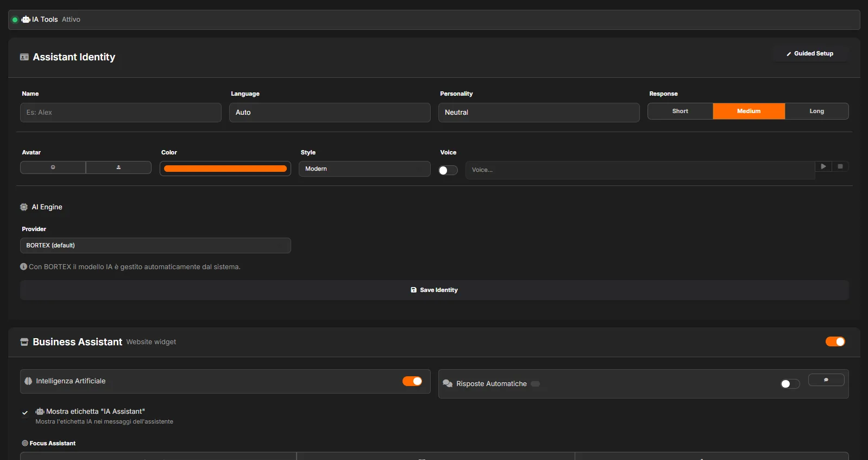Viewport: 868px width, 460px height.
Task: Open the Personality dropdown set to Neutral
Action: [x=539, y=113]
